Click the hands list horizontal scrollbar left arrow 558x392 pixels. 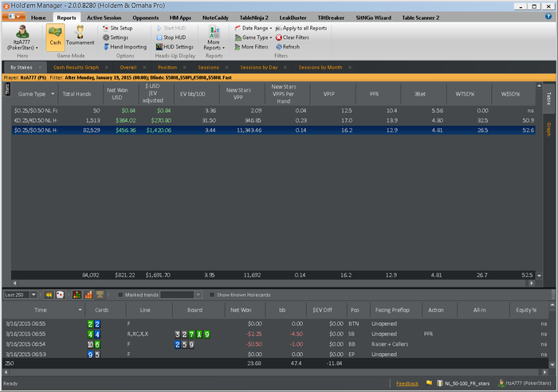6,372
